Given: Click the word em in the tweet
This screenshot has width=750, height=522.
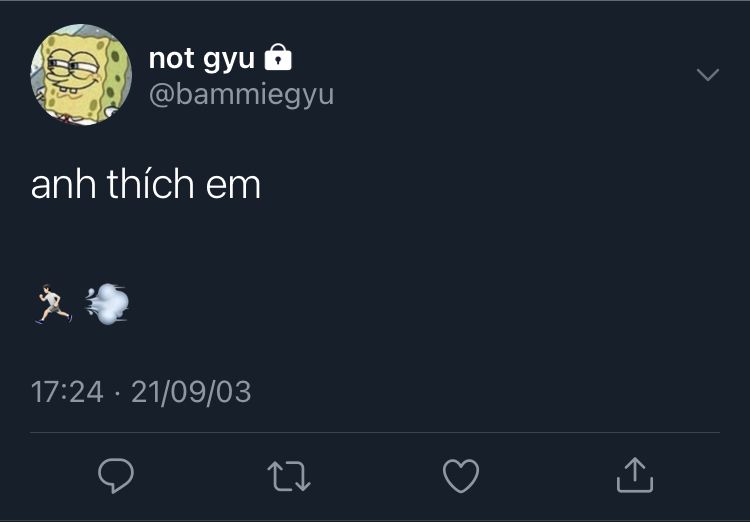Looking at the screenshot, I should pos(233,187).
